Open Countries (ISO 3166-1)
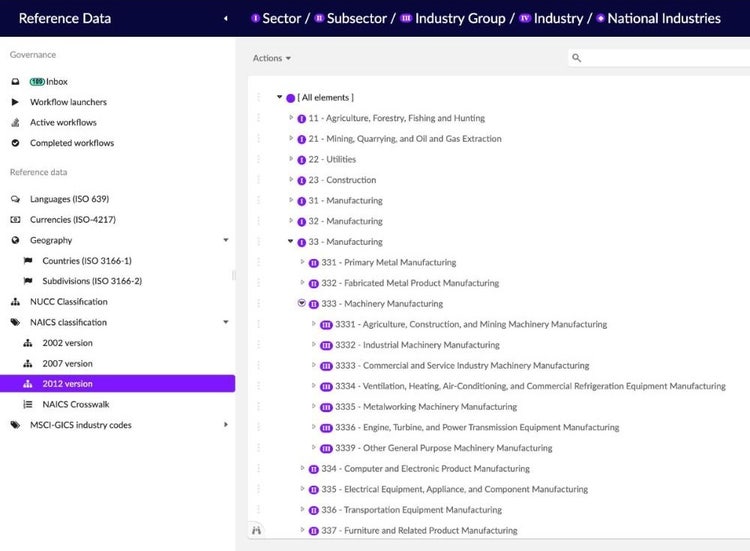The image size is (750, 551). click(x=87, y=261)
